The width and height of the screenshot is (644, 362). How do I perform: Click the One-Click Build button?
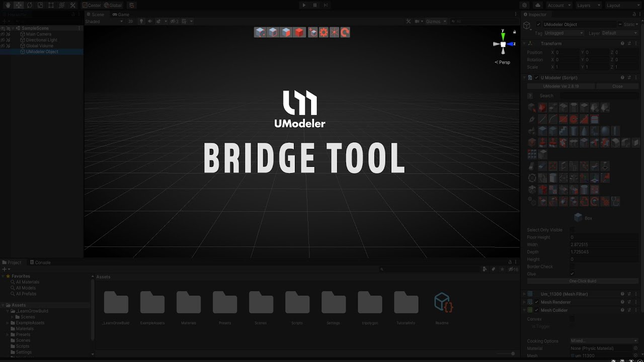pos(583,281)
